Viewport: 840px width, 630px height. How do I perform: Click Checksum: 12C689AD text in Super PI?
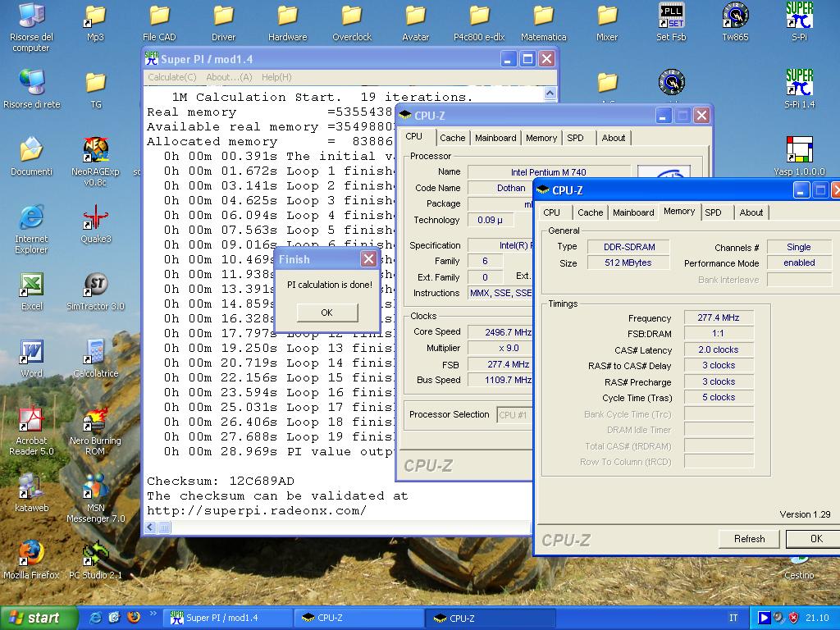221,481
